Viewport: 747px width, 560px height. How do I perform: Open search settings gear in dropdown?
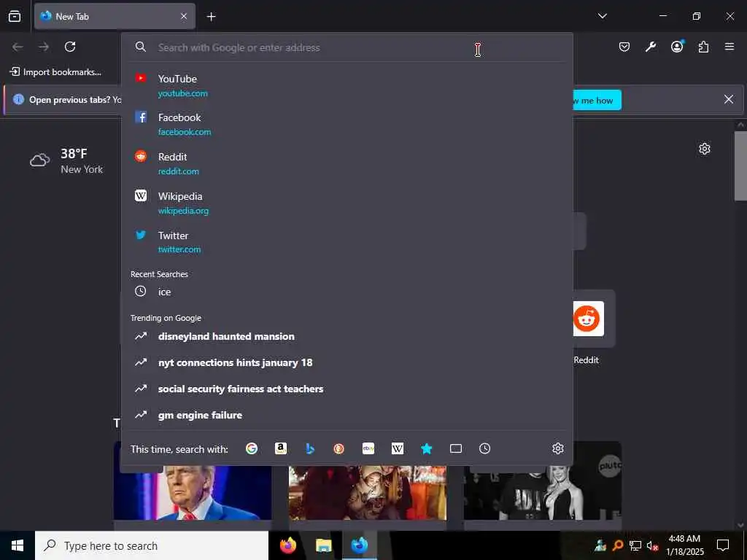click(x=558, y=448)
